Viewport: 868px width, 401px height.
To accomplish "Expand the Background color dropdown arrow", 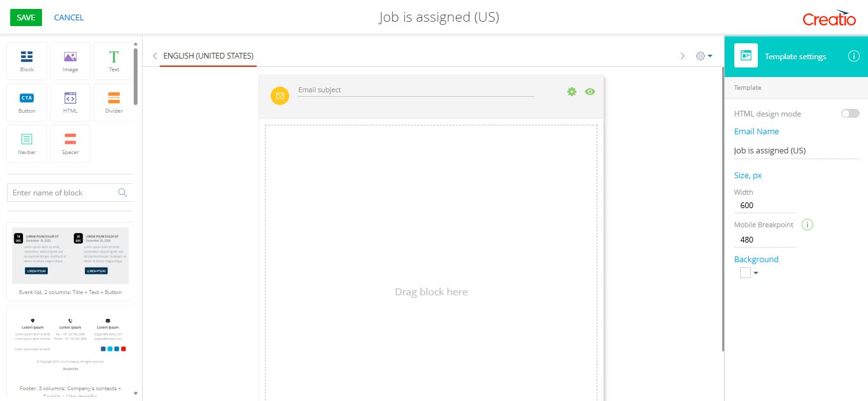I will [756, 273].
